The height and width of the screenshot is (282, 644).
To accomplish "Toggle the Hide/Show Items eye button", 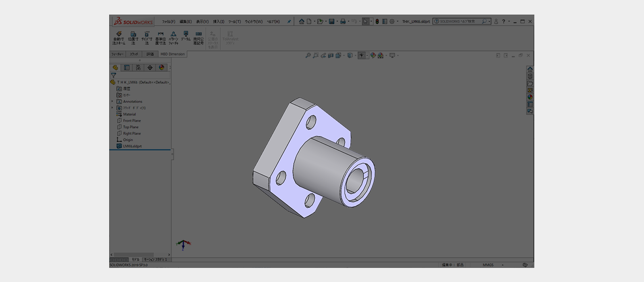I will (x=361, y=55).
